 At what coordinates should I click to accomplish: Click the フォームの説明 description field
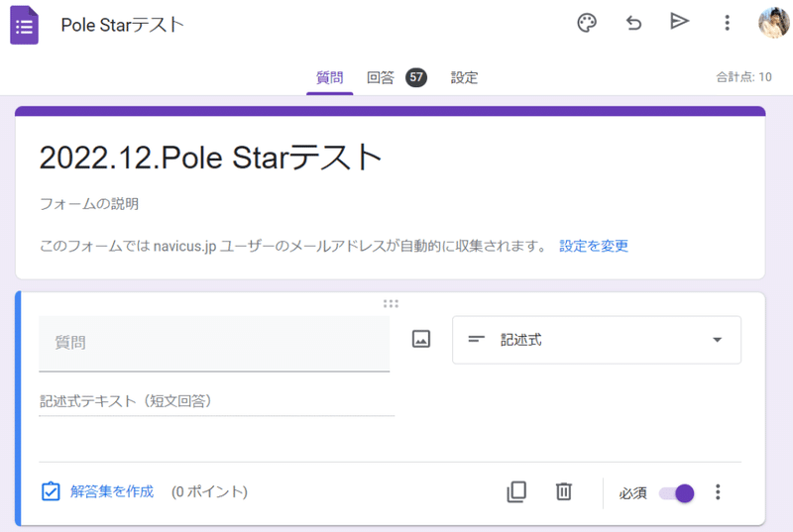tap(89, 204)
